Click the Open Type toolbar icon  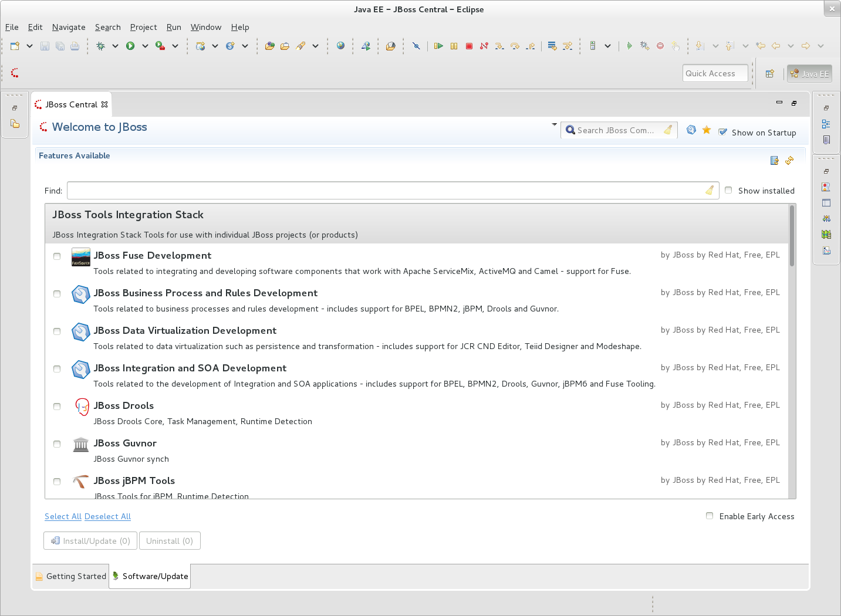point(269,46)
